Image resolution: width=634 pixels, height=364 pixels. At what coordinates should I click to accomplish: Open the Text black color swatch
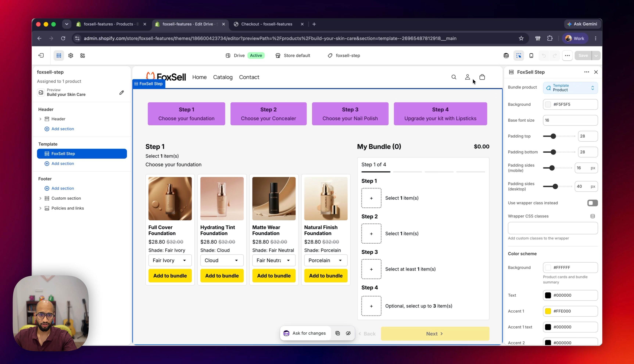(548, 295)
